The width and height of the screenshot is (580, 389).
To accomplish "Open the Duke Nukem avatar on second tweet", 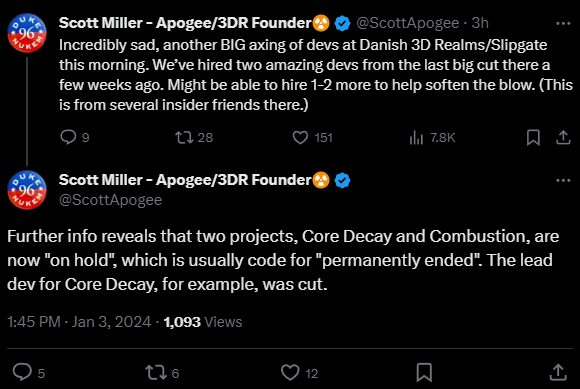I will (27, 190).
